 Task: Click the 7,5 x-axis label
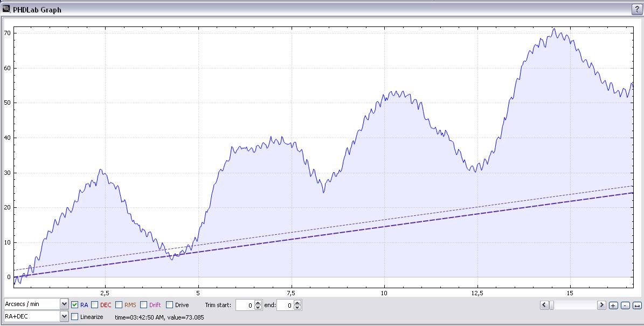point(291,293)
